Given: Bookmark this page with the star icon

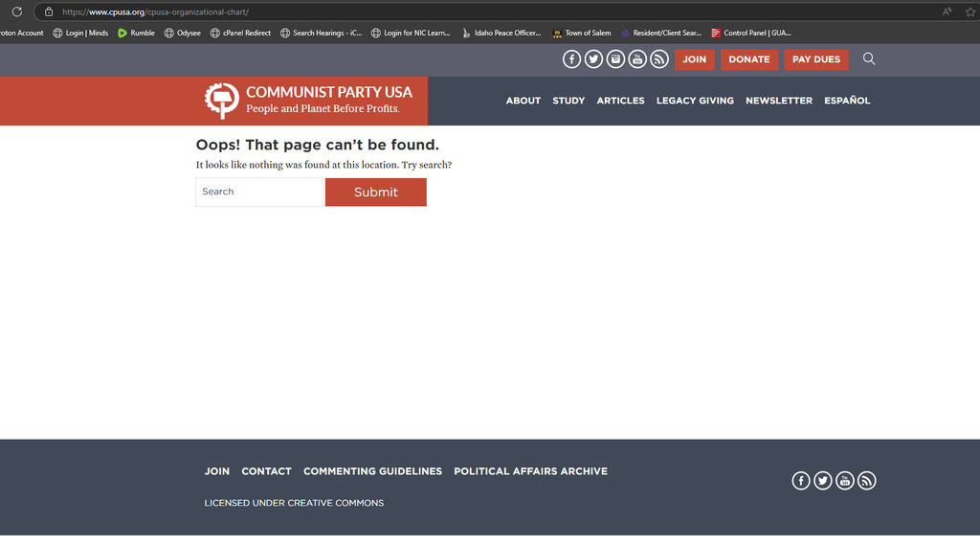Looking at the screenshot, I should pyautogui.click(x=970, y=11).
